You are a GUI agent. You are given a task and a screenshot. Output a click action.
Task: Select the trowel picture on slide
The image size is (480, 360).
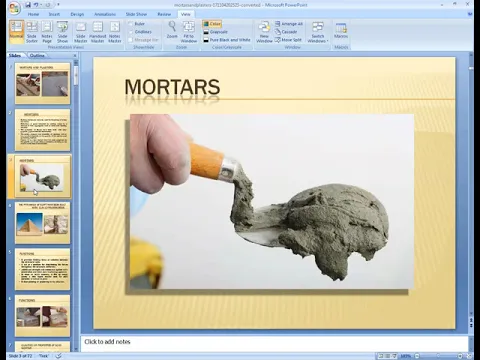(272, 201)
